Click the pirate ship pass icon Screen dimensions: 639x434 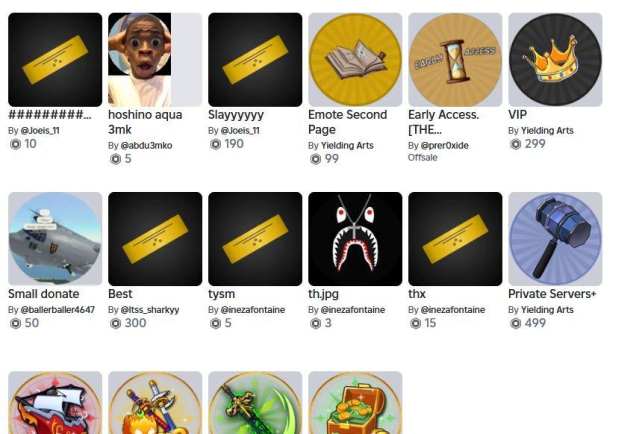click(x=55, y=403)
